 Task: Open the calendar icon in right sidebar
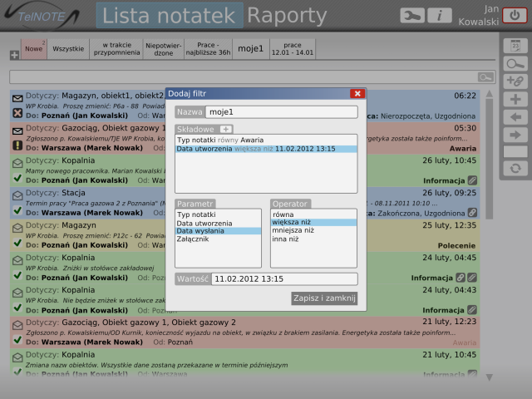pyautogui.click(x=515, y=46)
